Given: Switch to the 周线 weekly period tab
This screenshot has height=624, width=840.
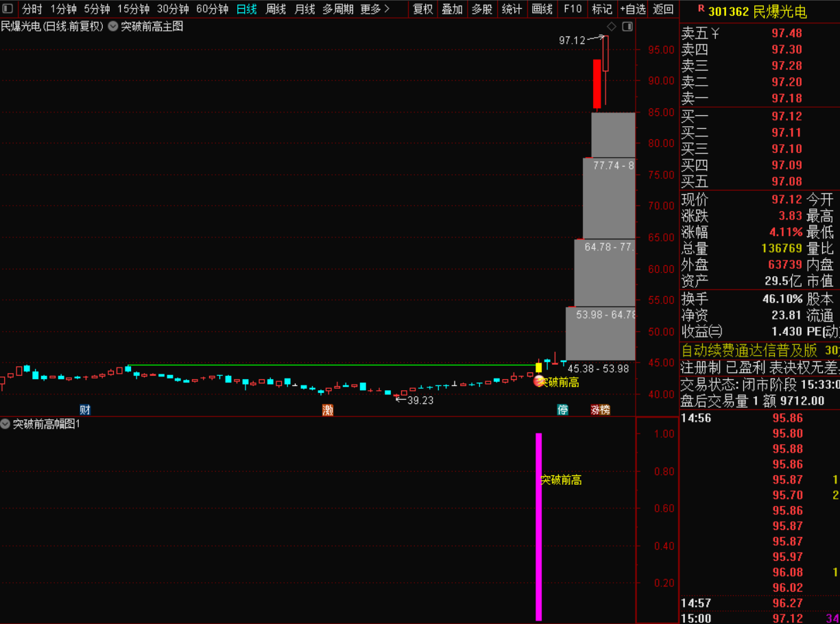Looking at the screenshot, I should pos(276,9).
